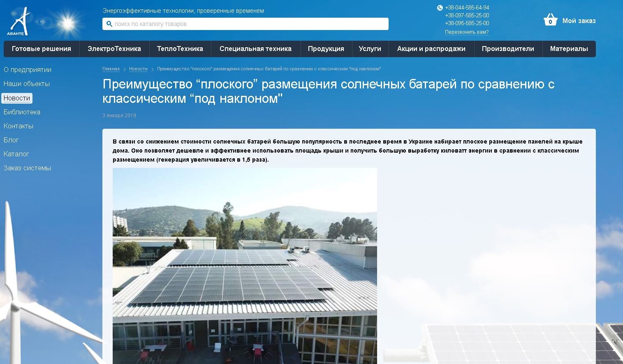Screen dimensions: 623x364
Task: Open the 'Готовые решения' menu
Action: point(42,49)
